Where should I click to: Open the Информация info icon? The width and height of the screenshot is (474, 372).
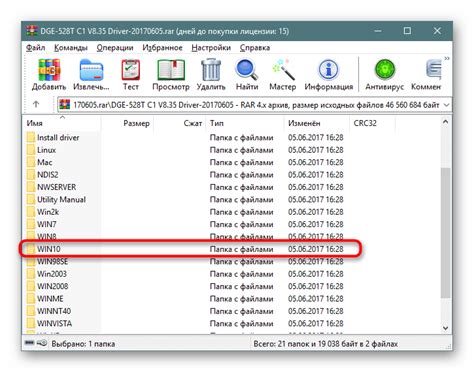tap(328, 70)
